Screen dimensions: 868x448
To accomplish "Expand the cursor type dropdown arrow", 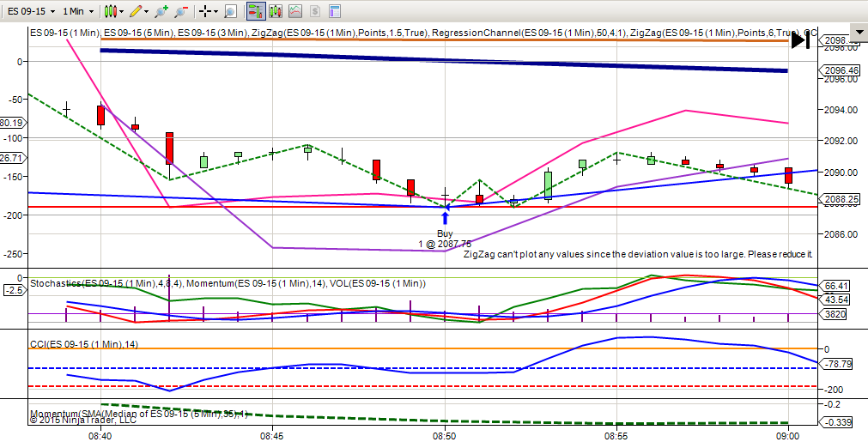I will click(215, 11).
